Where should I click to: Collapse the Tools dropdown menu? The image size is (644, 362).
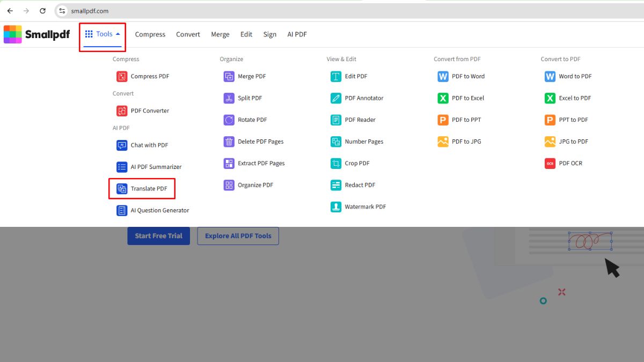pos(103,34)
